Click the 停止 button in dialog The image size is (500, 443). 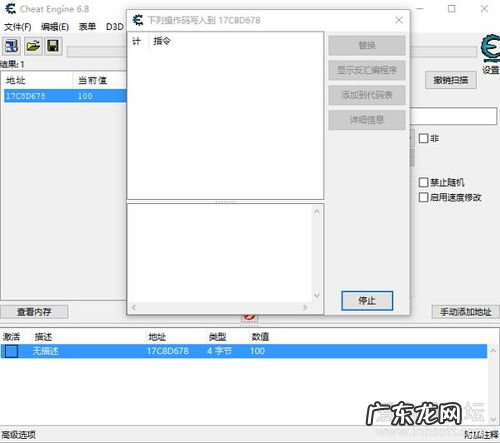point(367,301)
